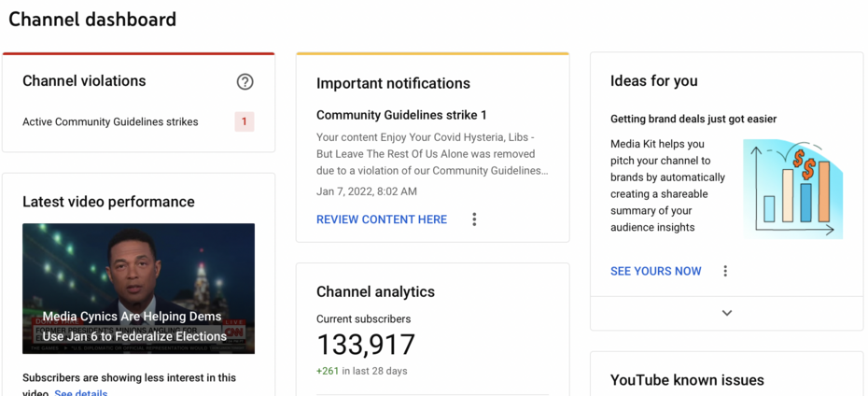Image resolution: width=868 pixels, height=396 pixels.
Task: Click the Channel analytics card heading
Action: click(375, 291)
